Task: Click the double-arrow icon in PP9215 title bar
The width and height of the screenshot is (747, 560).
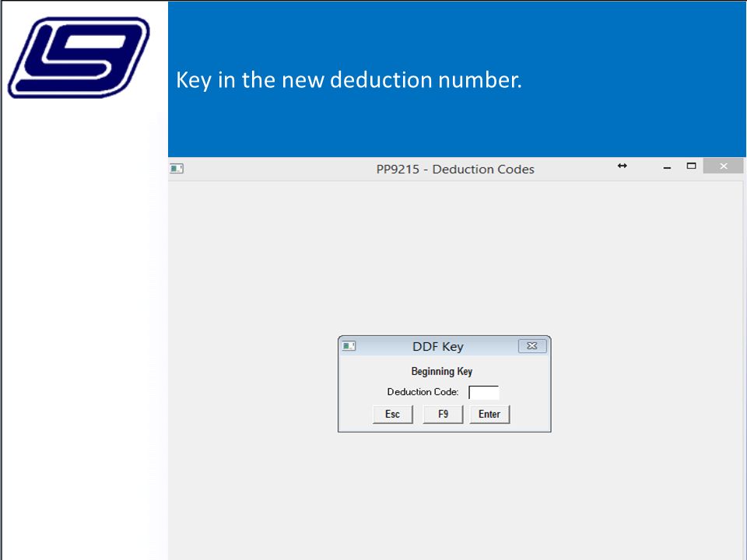Action: click(x=622, y=166)
